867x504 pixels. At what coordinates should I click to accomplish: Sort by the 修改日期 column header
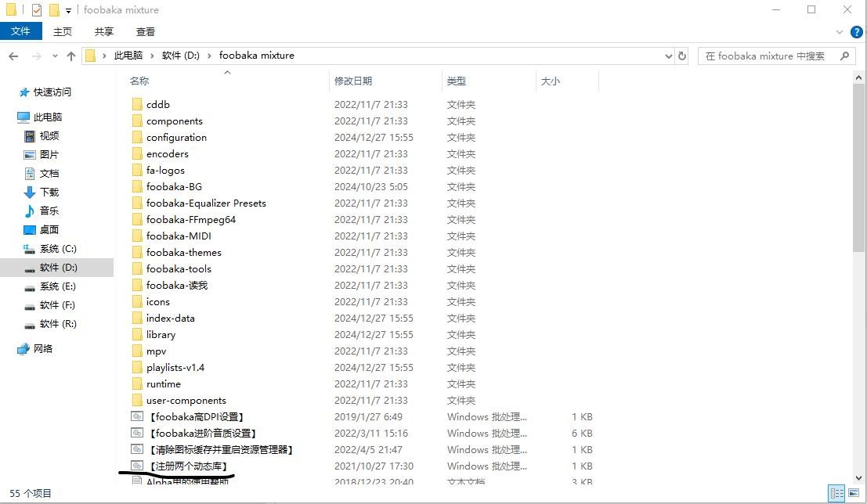tap(353, 81)
